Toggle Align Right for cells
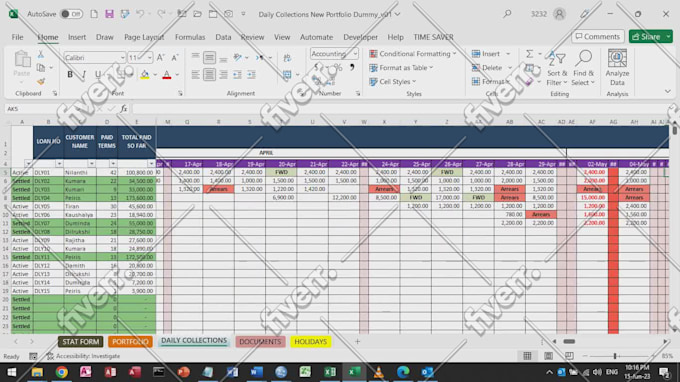This screenshot has width=680, height=382. 223,75
